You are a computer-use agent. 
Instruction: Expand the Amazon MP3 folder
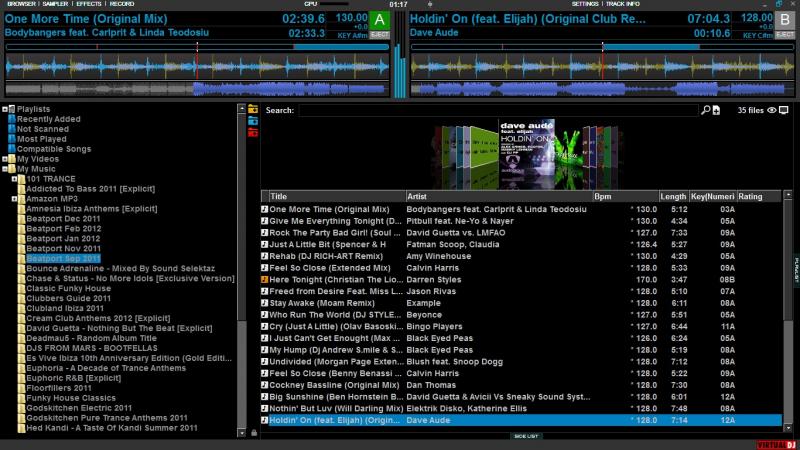pyautogui.click(x=14, y=199)
